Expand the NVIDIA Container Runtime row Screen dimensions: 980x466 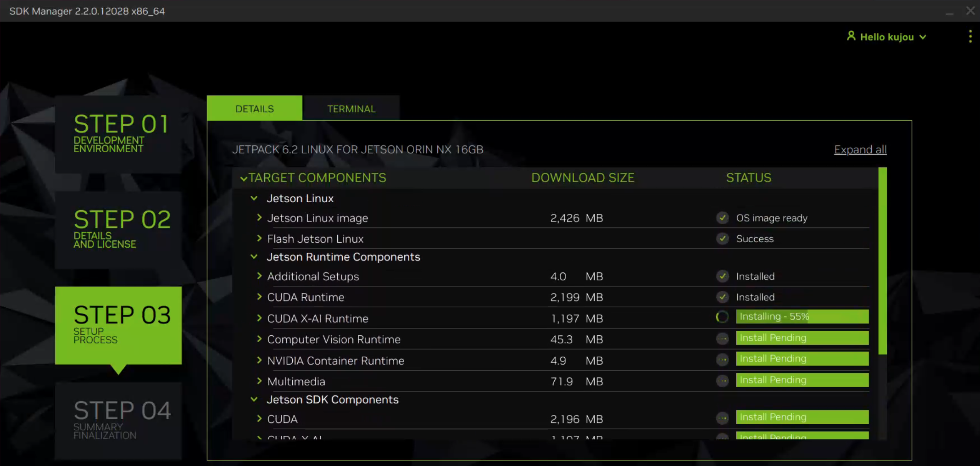tap(259, 360)
